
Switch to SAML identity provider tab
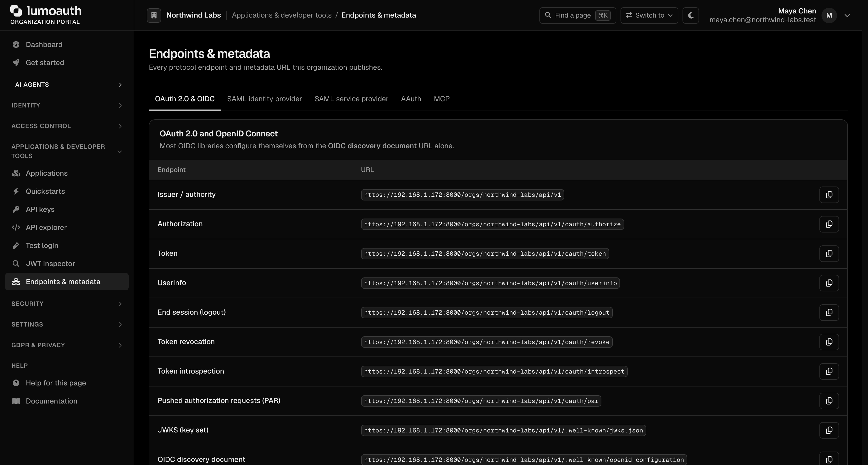264,99
